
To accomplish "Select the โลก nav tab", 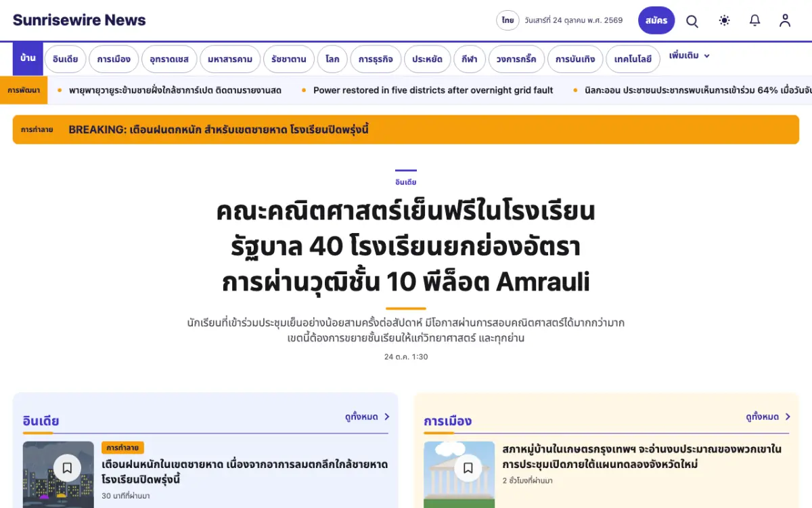I will click(x=332, y=59).
